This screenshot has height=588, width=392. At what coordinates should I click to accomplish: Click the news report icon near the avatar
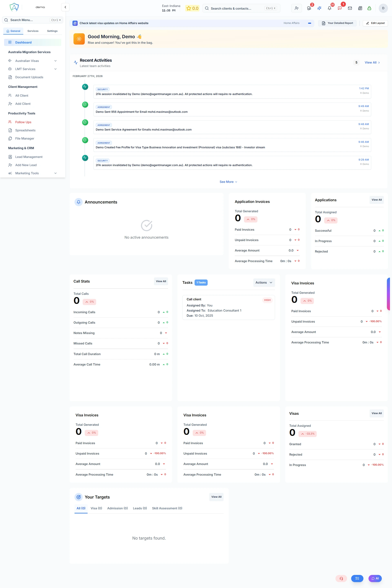coord(360,8)
